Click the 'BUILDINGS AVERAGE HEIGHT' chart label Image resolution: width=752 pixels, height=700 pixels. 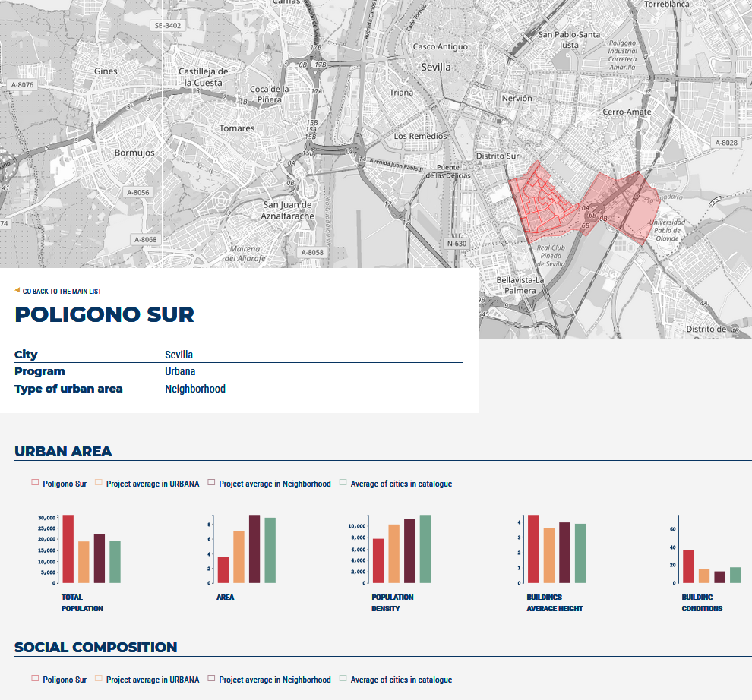tap(555, 603)
